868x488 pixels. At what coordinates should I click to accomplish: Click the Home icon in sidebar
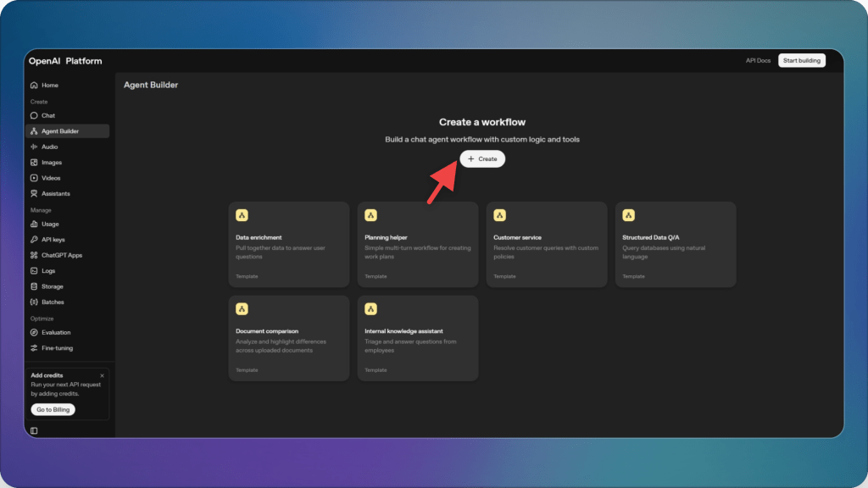[34, 86]
